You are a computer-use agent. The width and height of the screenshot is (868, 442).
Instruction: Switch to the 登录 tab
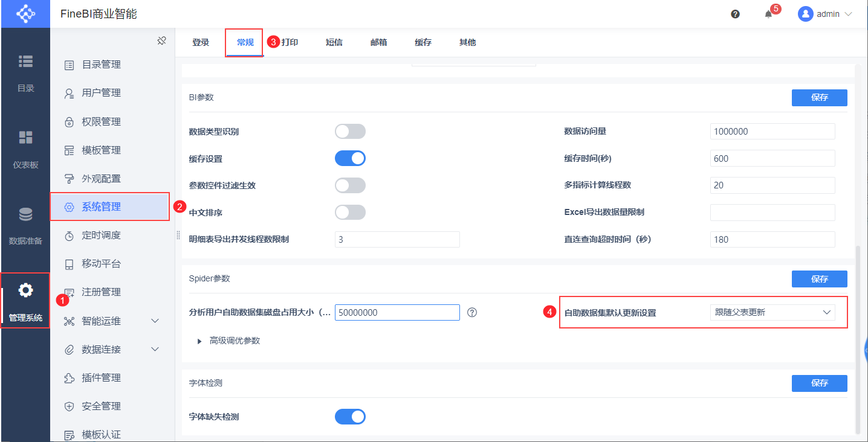[201, 42]
